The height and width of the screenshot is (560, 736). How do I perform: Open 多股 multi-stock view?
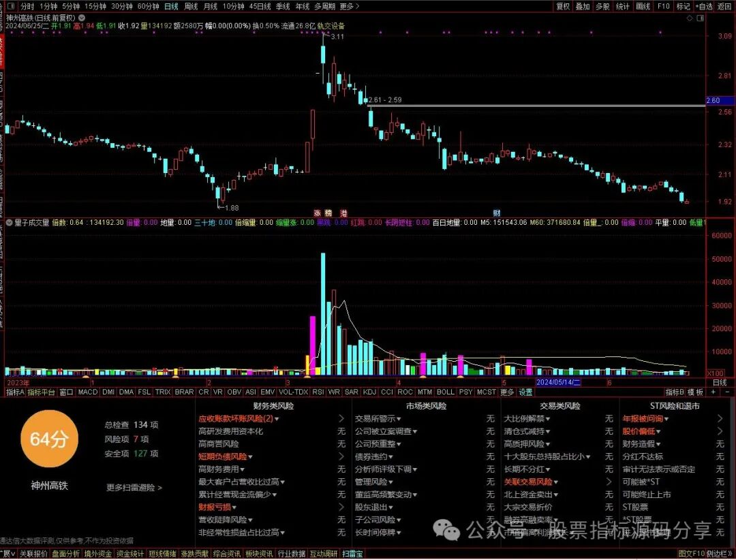(x=602, y=6)
